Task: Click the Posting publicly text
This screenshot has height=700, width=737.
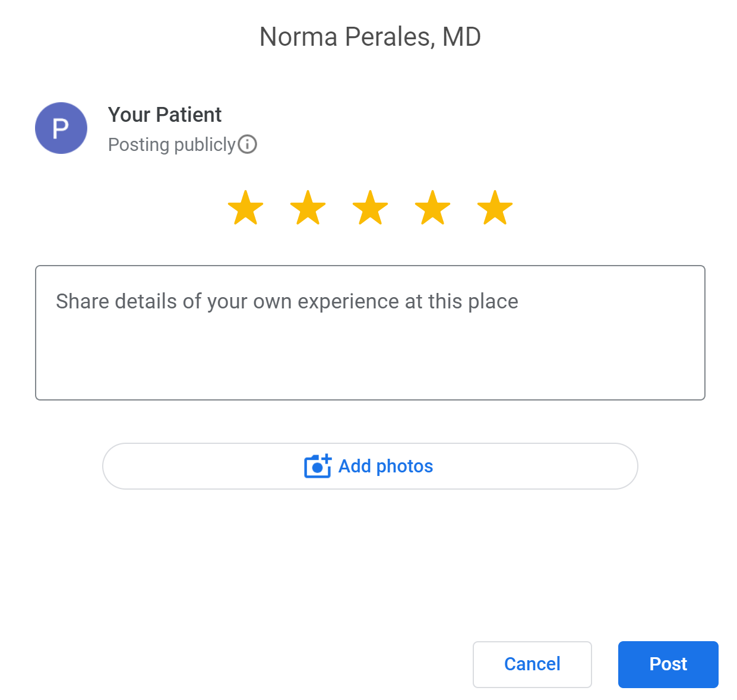Action: coord(172,144)
